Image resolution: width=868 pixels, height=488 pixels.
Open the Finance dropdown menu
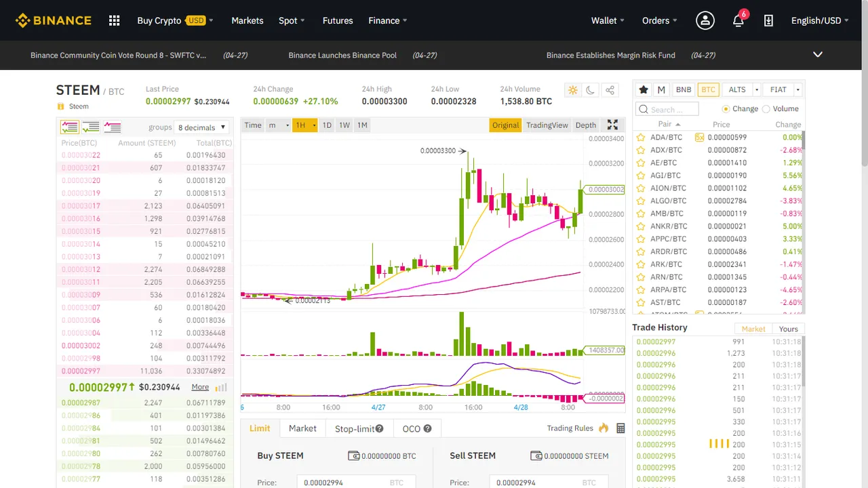388,20
